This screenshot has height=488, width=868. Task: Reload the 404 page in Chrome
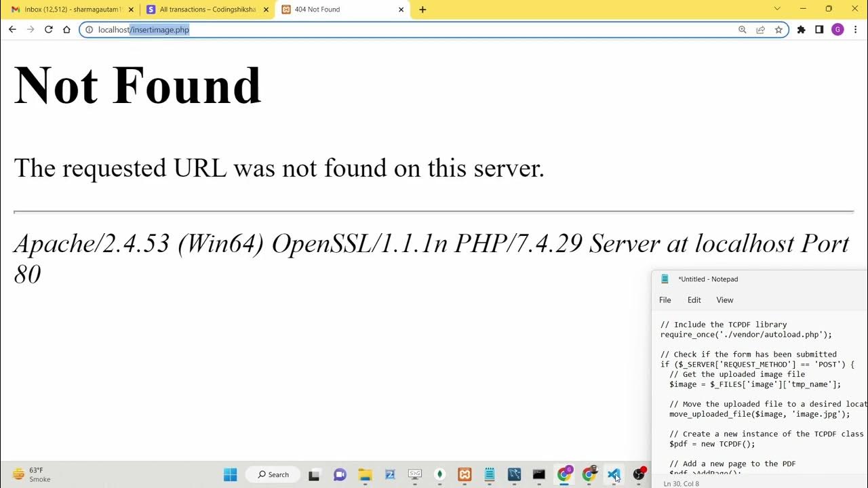click(x=48, y=30)
